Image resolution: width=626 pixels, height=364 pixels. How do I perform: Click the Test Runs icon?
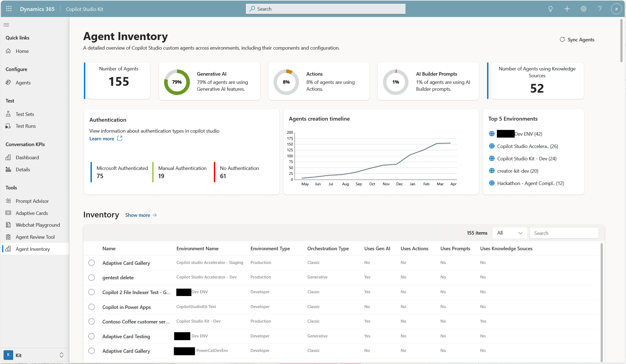coord(8,126)
